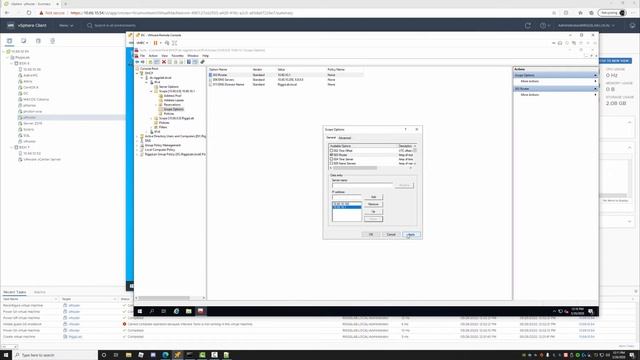
Task: Open File Explorer from the host taskbar
Action: [128, 355]
